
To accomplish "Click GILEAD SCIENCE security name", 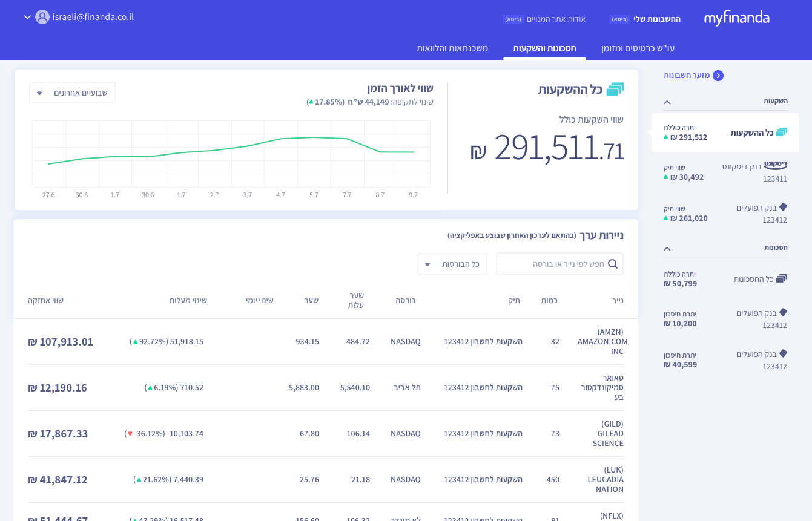I will (608, 434).
